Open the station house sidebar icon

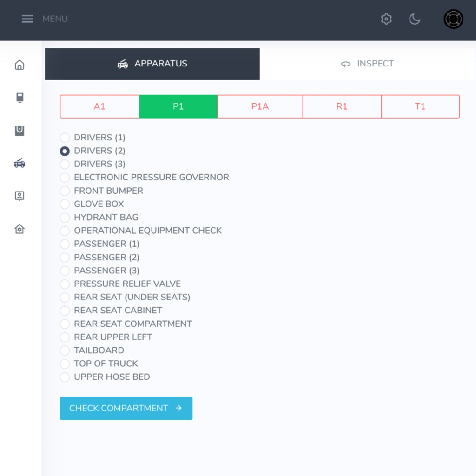pos(20,229)
